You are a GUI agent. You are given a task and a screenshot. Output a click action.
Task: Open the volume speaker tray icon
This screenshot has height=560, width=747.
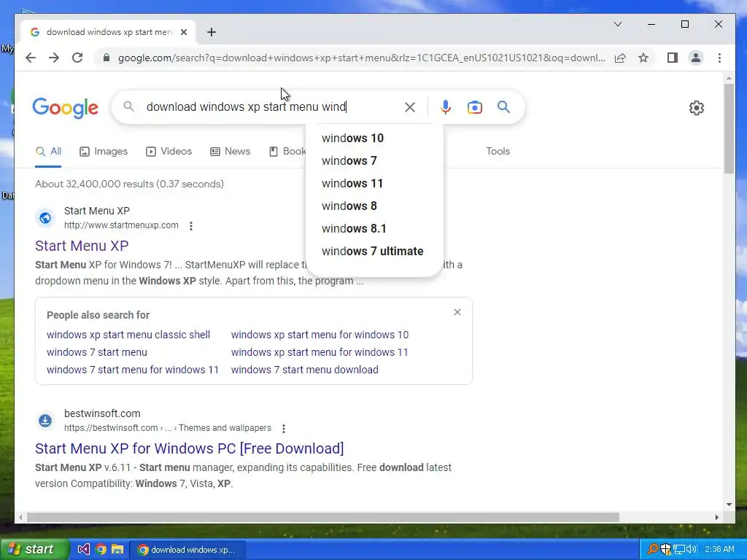click(x=692, y=550)
